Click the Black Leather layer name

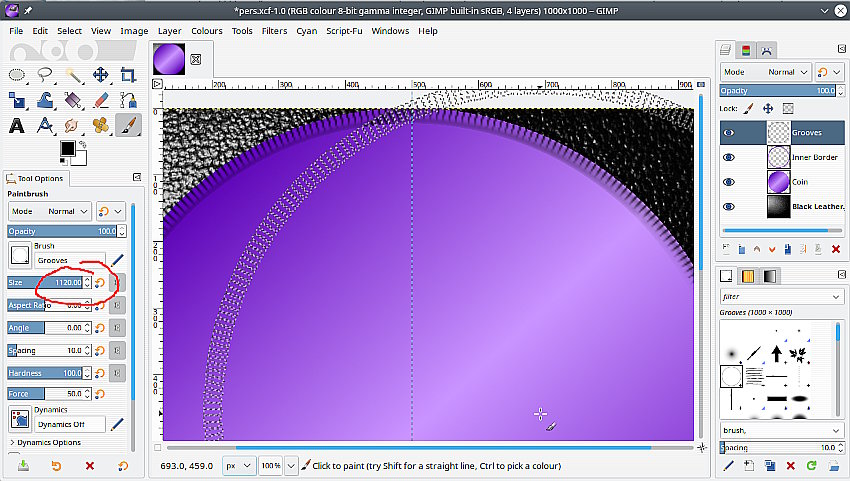(x=815, y=206)
